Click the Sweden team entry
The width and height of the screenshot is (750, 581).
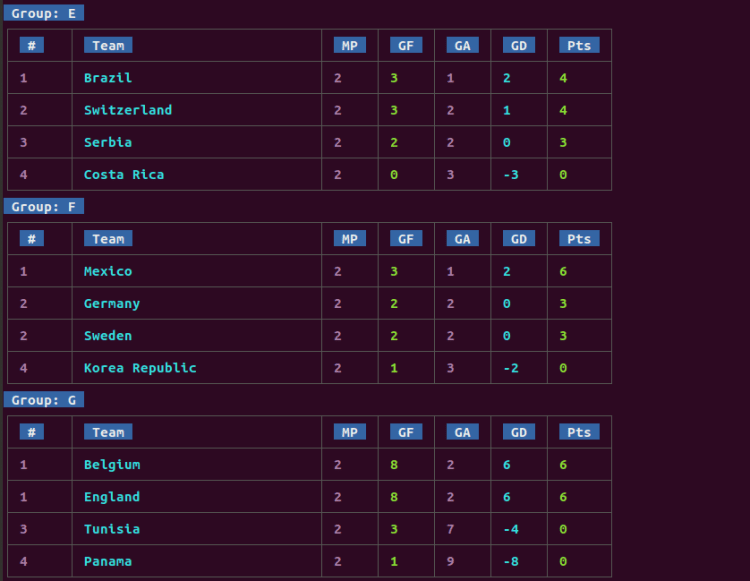pyautogui.click(x=108, y=335)
